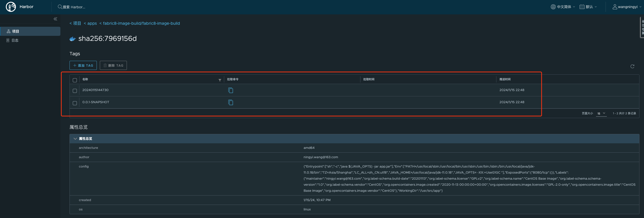Open the 名称 column filter icon
Image resolution: width=644 pixels, height=218 pixels.
pos(220,80)
